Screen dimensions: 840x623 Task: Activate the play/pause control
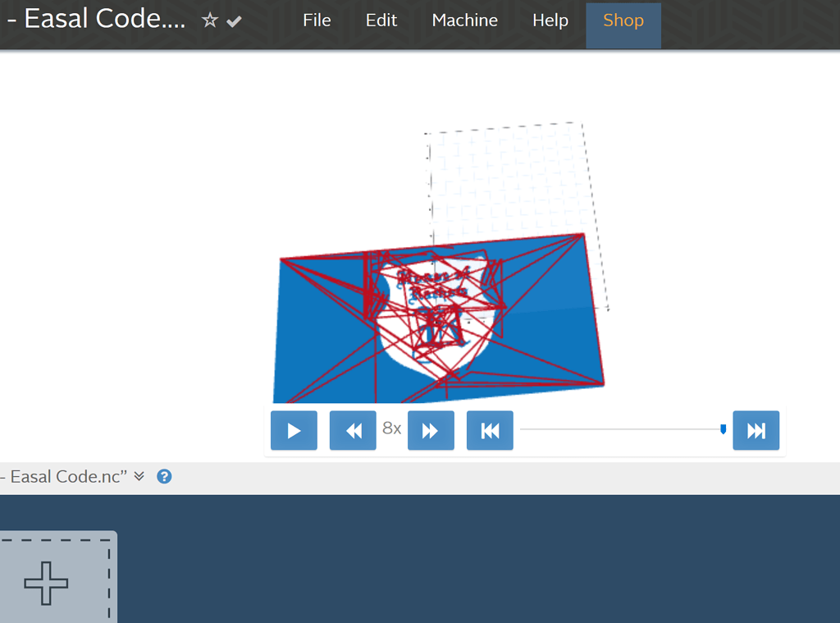[293, 430]
